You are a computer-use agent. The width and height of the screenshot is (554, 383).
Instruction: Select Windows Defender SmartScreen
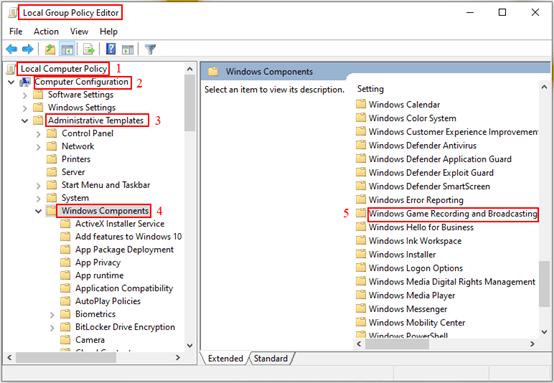[429, 186]
